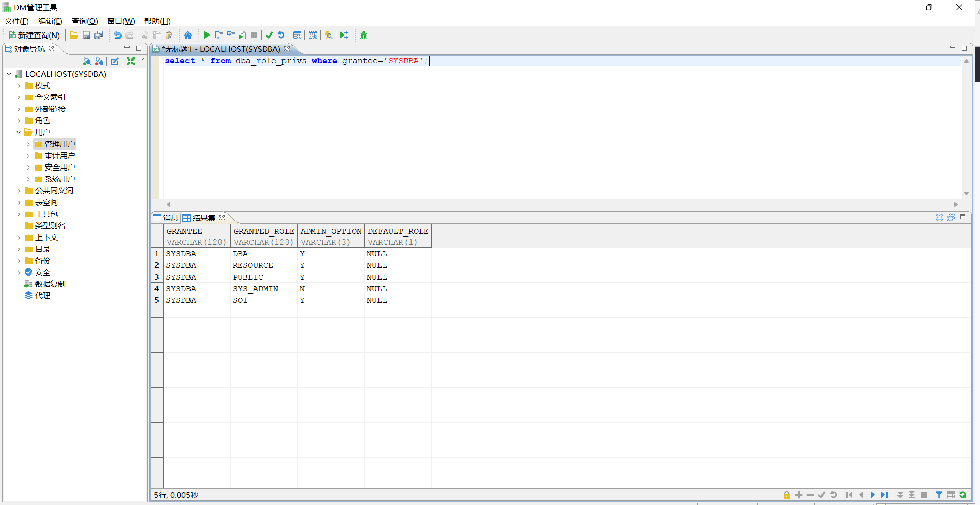Select row number 5 header
The width and height of the screenshot is (980, 505).
coord(157,300)
